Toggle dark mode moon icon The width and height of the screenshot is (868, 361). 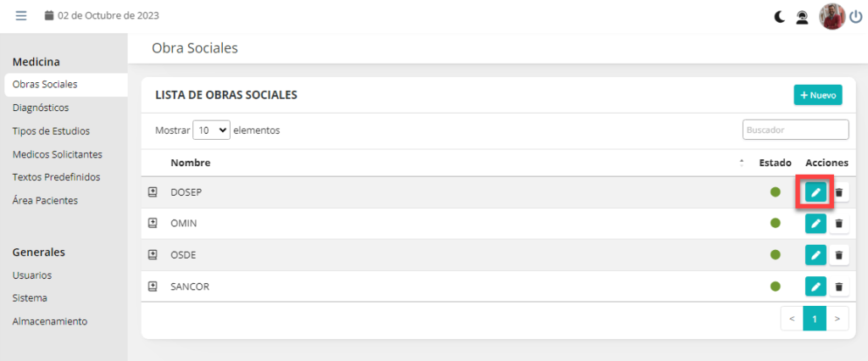click(x=780, y=16)
